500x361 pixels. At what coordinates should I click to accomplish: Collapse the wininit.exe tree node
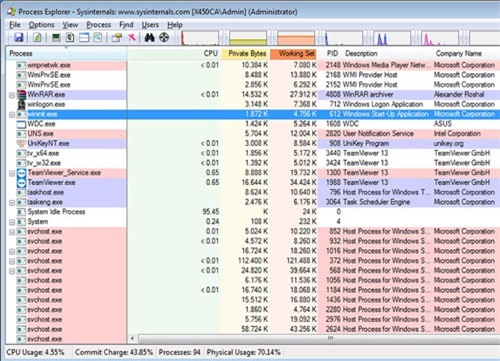tap(12, 115)
